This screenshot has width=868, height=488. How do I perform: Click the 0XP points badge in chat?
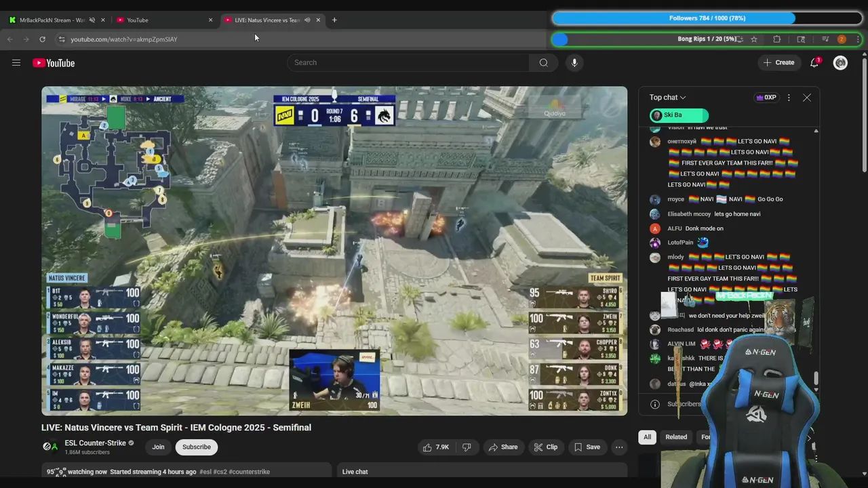coord(766,98)
